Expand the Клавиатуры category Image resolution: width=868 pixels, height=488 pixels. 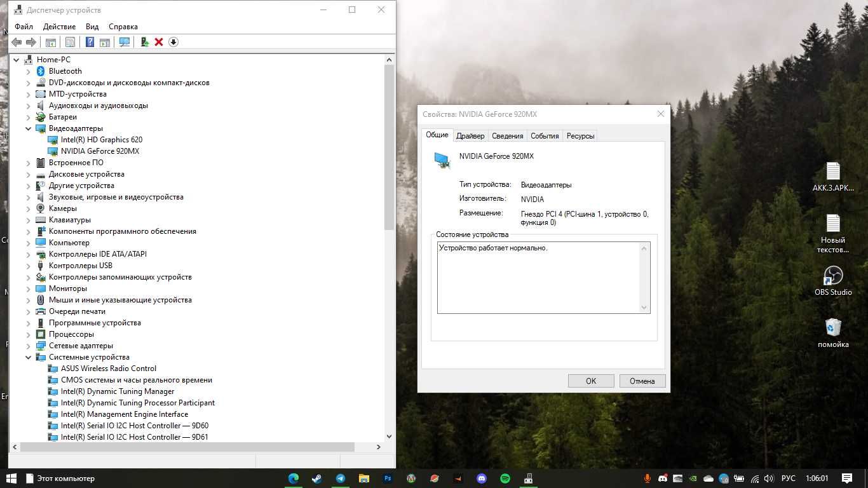(28, 220)
